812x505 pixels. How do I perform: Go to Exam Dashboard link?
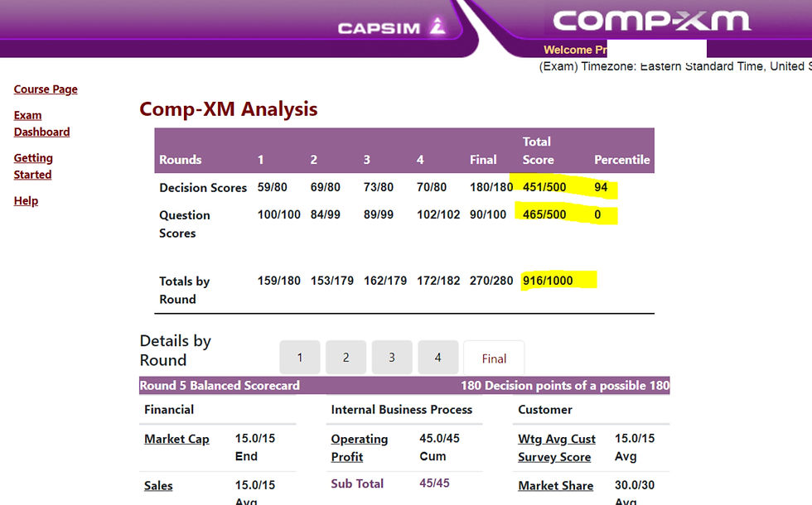[41, 123]
